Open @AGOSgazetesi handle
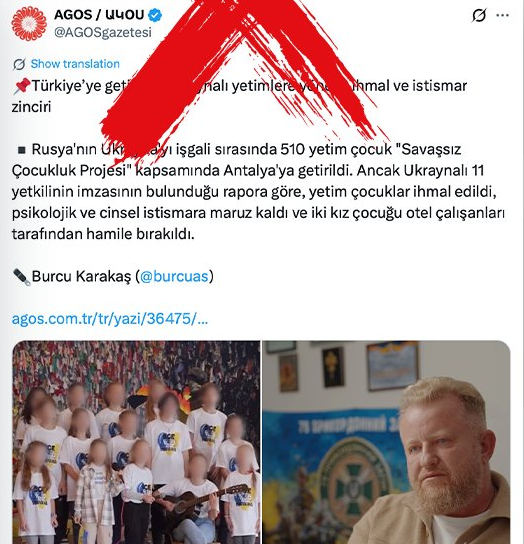This screenshot has width=524, height=544. coord(103,32)
